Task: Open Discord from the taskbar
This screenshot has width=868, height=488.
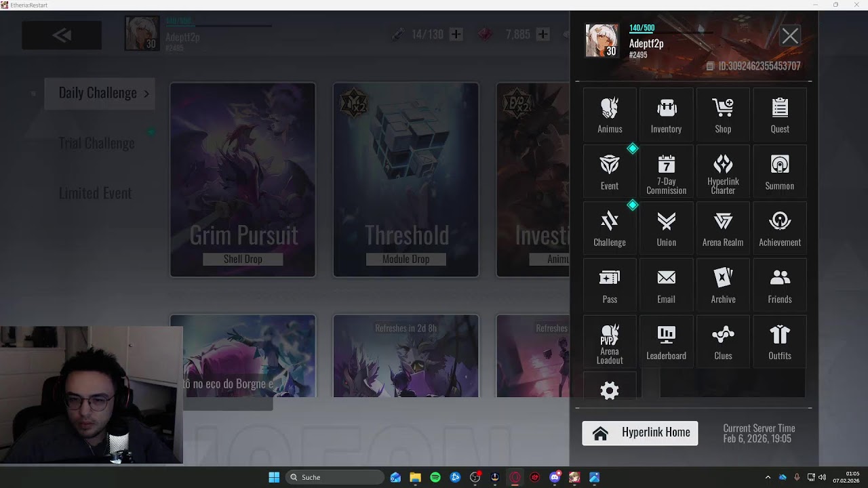Action: pyautogui.click(x=555, y=477)
